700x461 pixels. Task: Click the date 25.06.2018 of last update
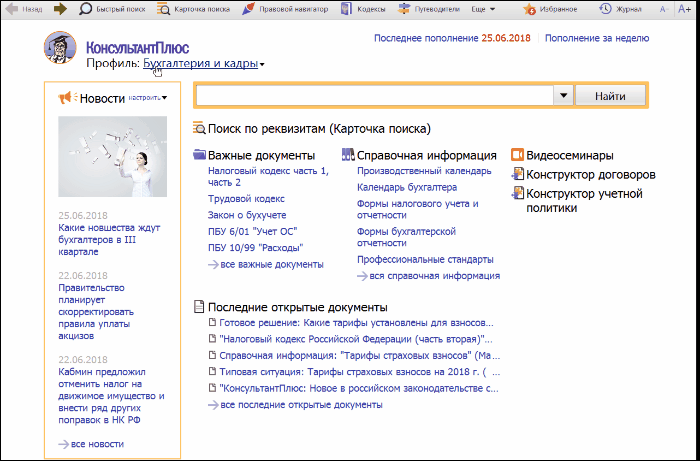point(506,38)
